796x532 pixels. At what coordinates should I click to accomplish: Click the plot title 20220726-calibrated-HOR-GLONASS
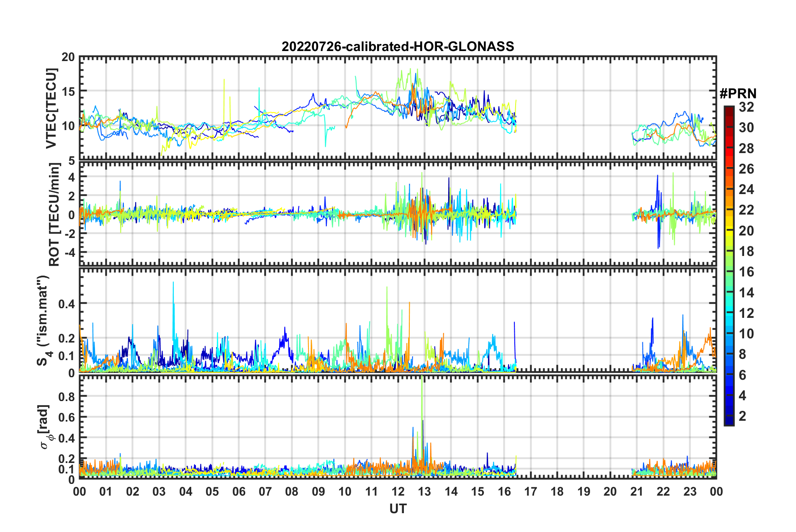[x=398, y=46]
